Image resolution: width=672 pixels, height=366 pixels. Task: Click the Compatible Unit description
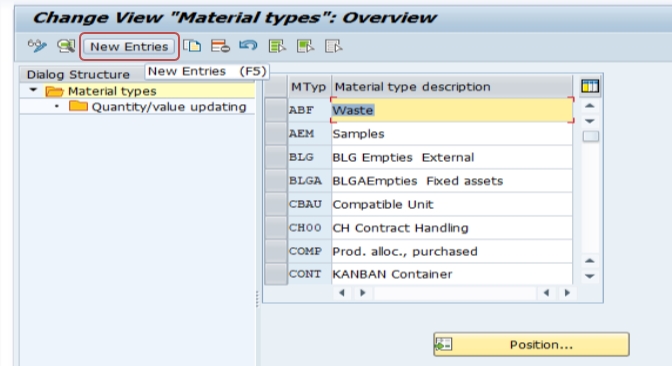(452, 204)
